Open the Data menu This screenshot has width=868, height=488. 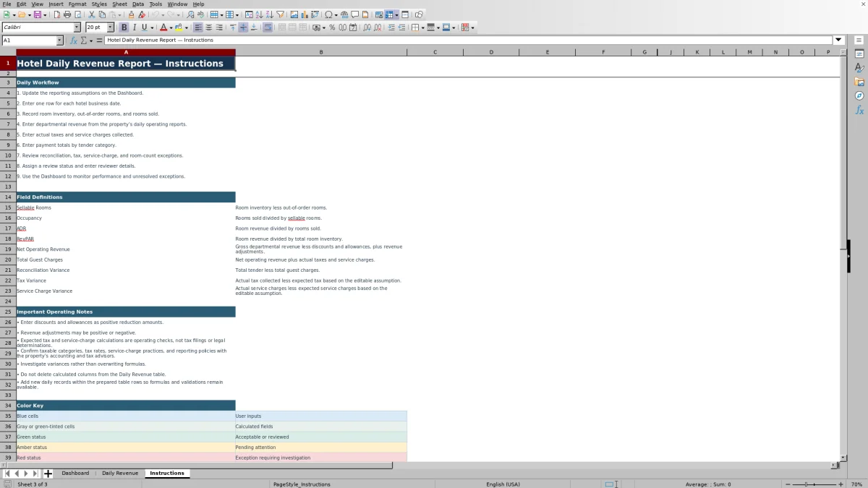[x=138, y=4]
